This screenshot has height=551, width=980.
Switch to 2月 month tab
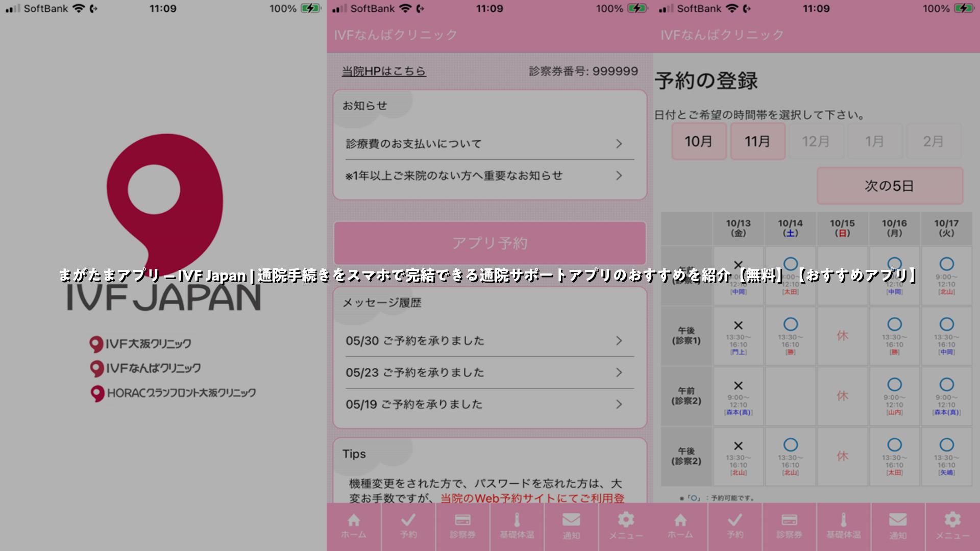934,141
